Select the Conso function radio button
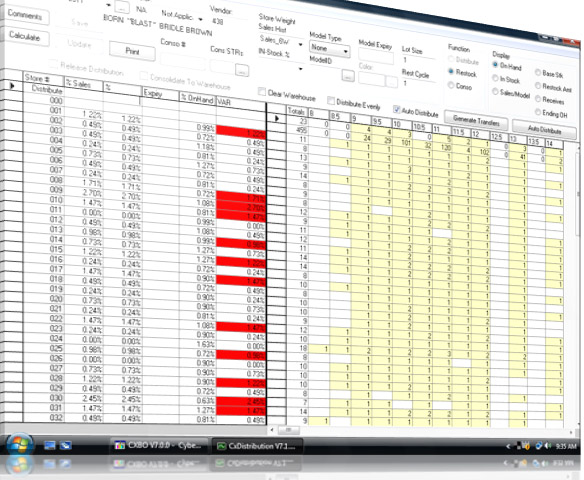The width and height of the screenshot is (584, 480). click(x=451, y=85)
